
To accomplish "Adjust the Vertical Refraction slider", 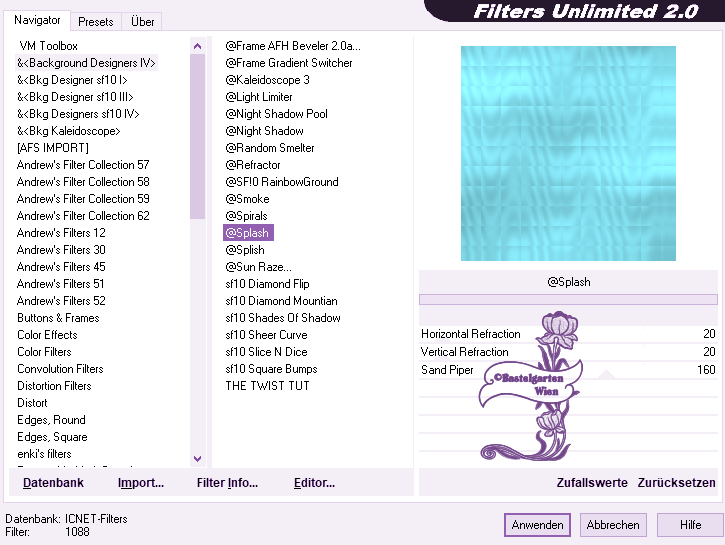I will click(568, 352).
